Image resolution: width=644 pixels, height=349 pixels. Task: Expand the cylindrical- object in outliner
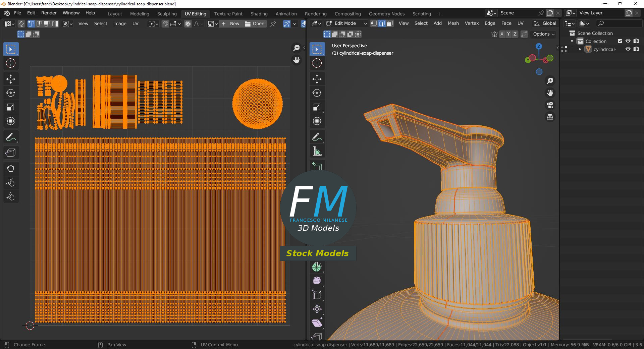[580, 49]
